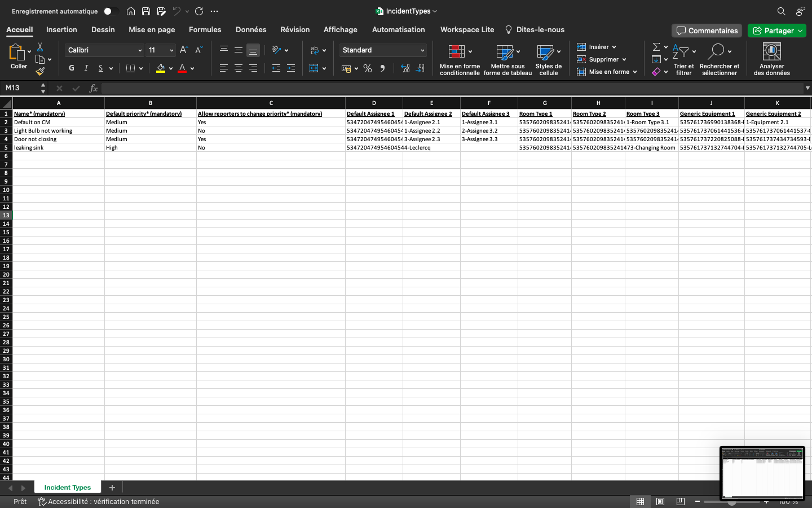812x508 pixels.
Task: Open Analyser des données tool
Action: coord(771,59)
